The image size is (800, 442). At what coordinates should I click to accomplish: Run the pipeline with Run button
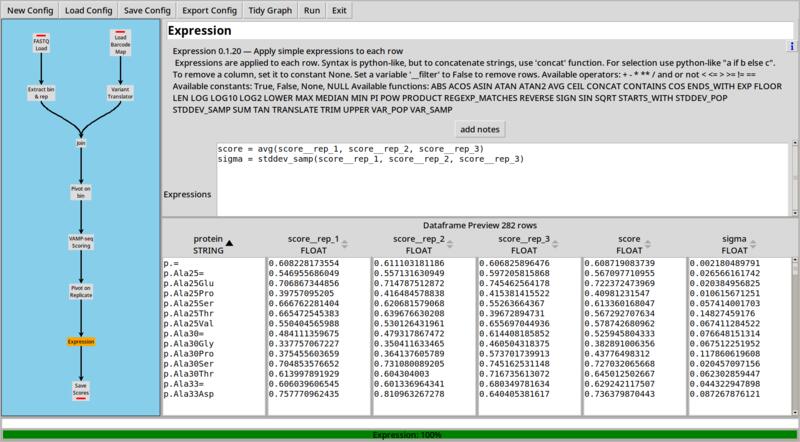click(312, 11)
